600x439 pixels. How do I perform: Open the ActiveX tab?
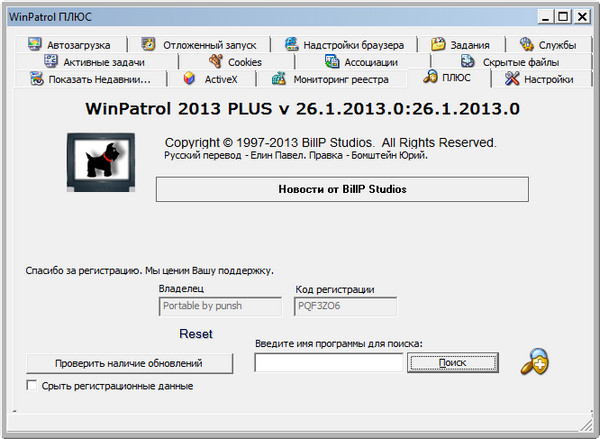point(212,79)
